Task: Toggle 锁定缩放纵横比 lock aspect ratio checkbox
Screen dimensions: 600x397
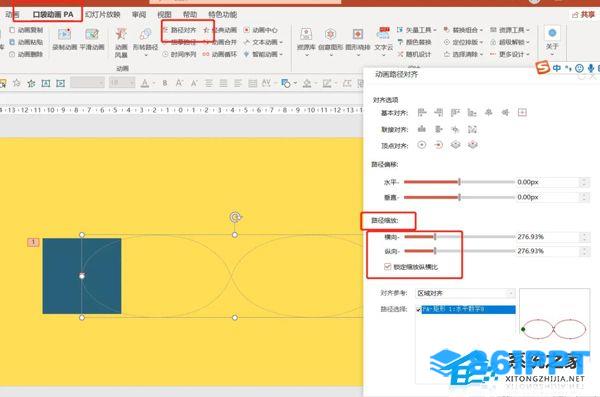Action: pos(387,266)
